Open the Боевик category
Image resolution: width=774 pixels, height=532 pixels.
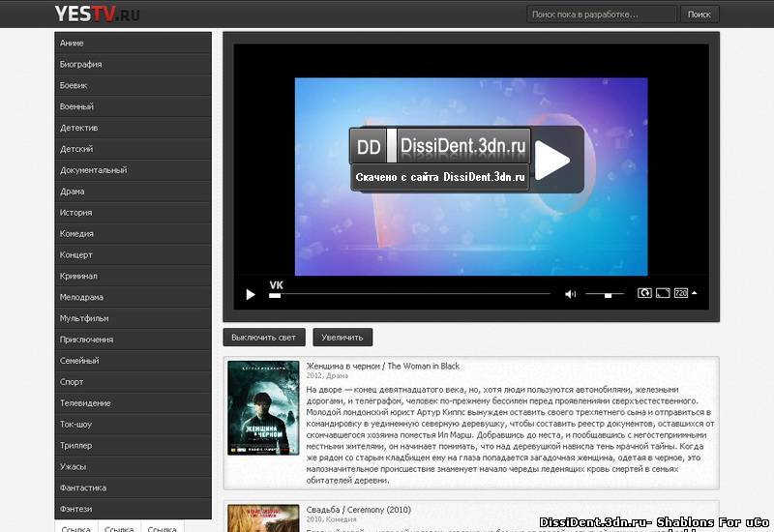click(x=134, y=85)
